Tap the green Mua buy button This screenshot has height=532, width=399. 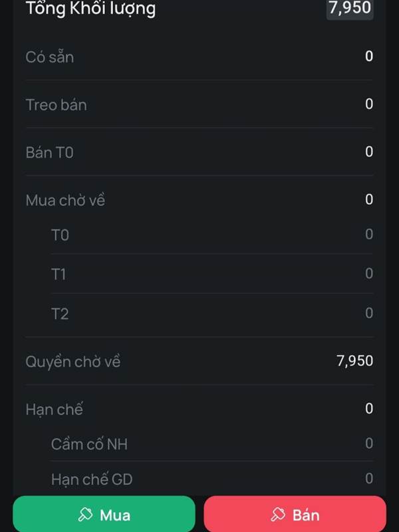point(104,514)
